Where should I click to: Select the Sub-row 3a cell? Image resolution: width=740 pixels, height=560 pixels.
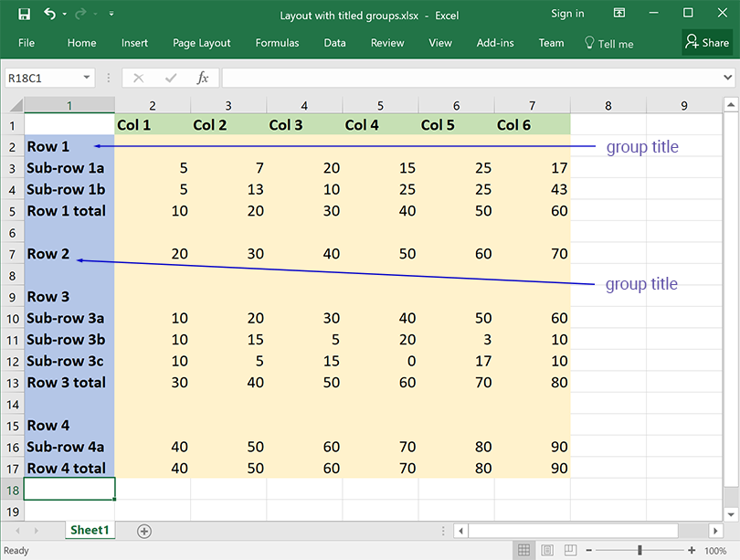[x=69, y=318]
